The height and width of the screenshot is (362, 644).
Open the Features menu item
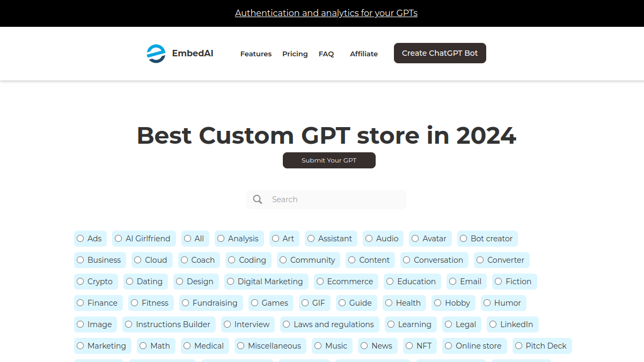[x=256, y=54]
